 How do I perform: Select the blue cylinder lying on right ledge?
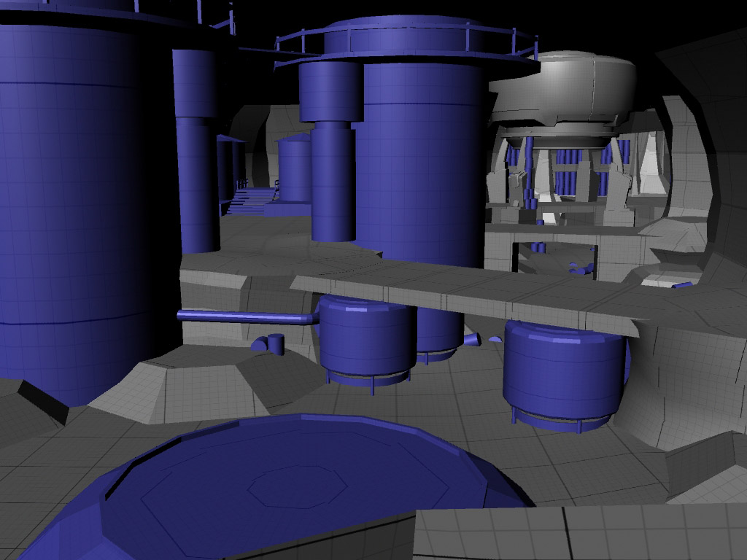click(681, 285)
